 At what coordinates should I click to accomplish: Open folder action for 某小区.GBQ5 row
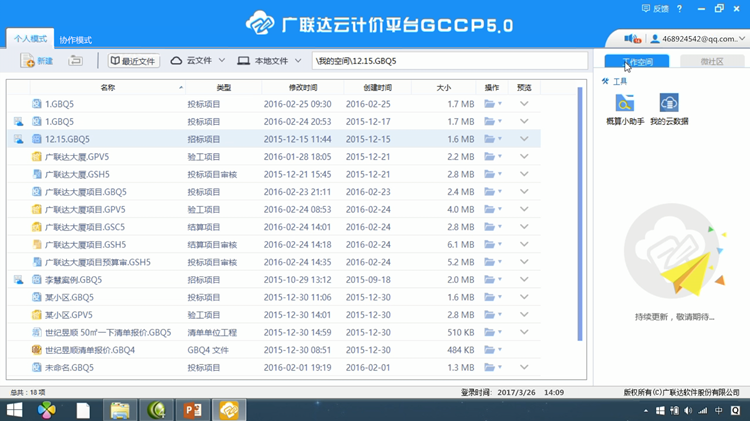coord(492,297)
